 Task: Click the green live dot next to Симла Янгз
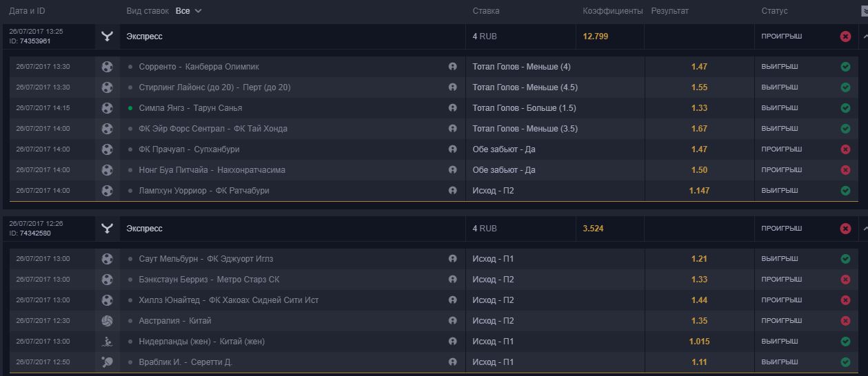(x=130, y=108)
